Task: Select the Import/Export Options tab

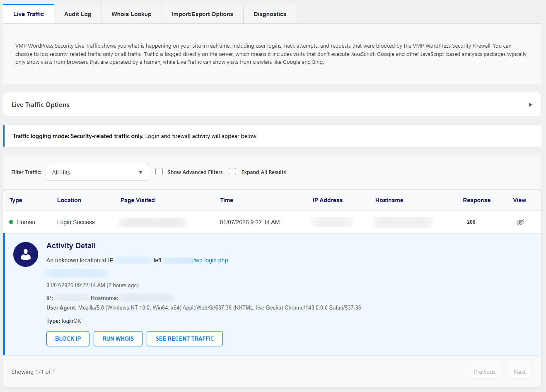Action: tap(203, 14)
